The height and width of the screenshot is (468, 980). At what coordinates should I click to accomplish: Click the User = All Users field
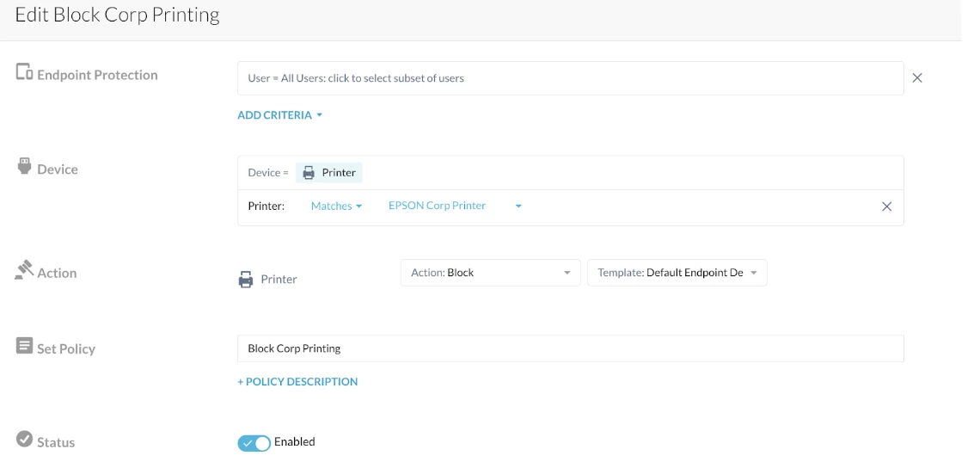[x=571, y=78]
